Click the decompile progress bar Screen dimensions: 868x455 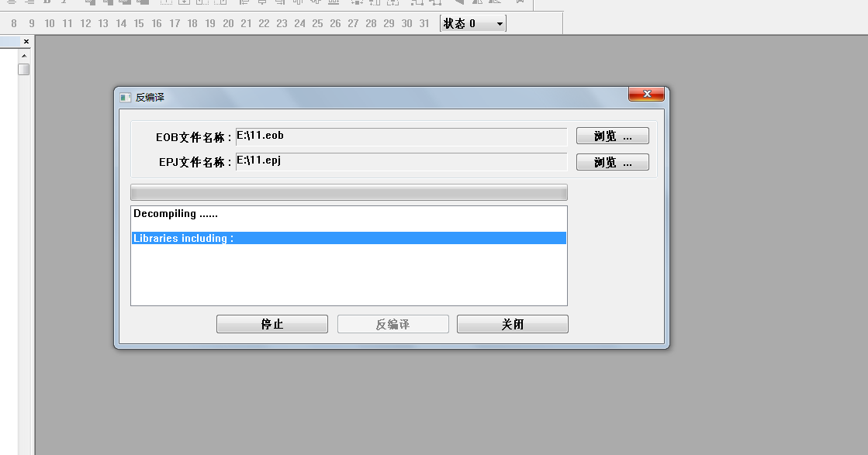point(348,192)
